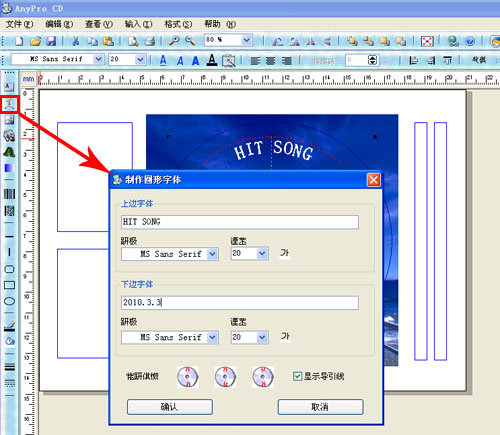Select the barcode tool in sidebar
This screenshot has height=435, width=500.
tap(9, 194)
